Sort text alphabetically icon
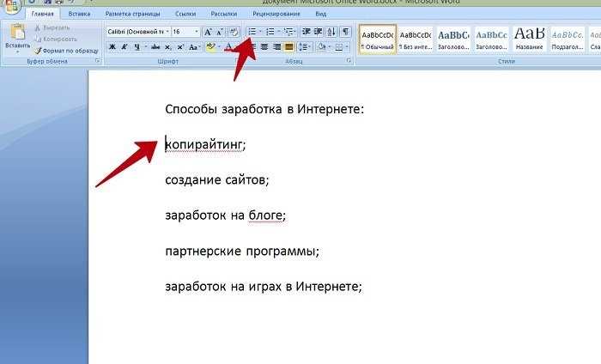Screen dimensions: 601x364 [x=331, y=32]
